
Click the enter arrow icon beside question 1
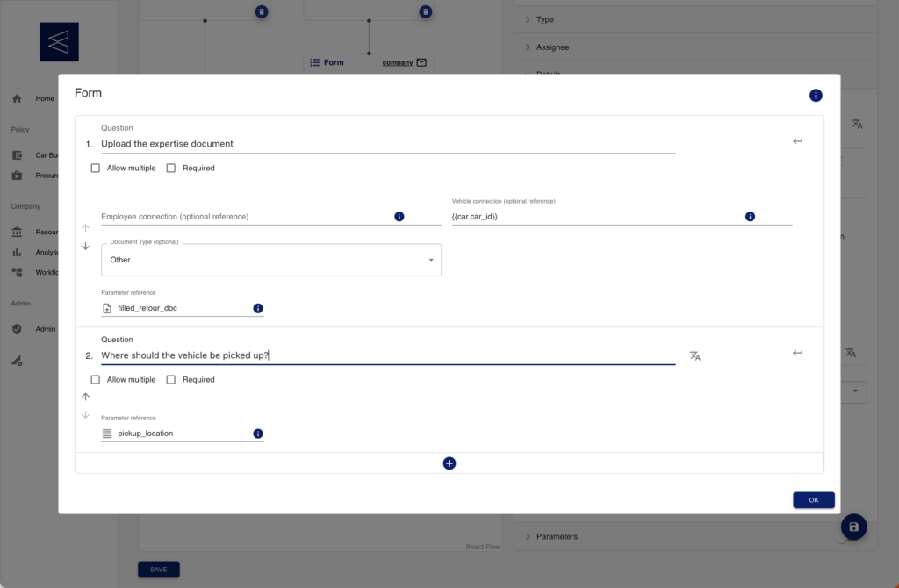(797, 141)
